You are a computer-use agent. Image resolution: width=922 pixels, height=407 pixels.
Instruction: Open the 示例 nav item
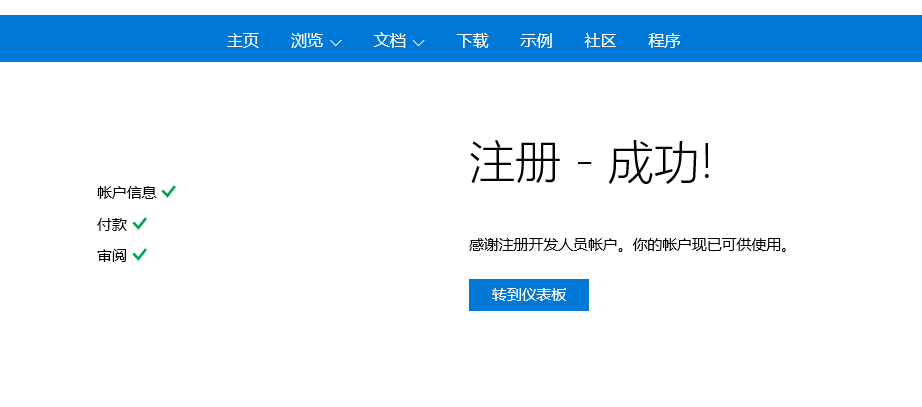click(x=536, y=41)
